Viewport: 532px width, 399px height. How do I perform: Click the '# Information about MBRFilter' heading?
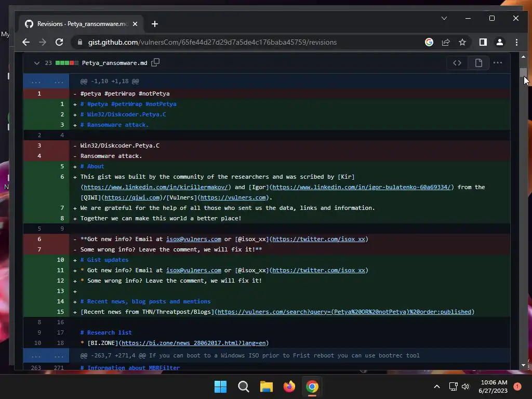130,368
